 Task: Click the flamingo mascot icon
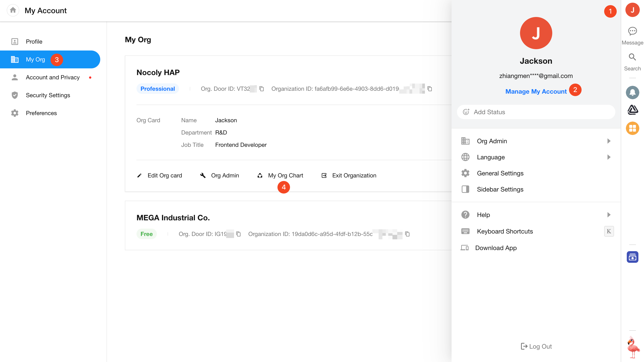pos(633,347)
